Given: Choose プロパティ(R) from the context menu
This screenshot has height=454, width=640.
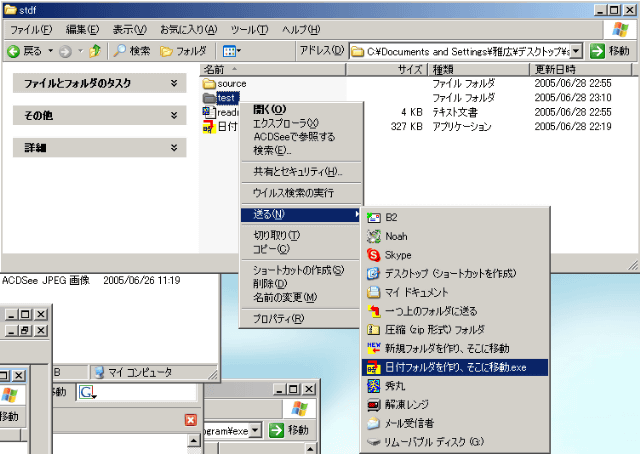Looking at the screenshot, I should (x=278, y=318).
